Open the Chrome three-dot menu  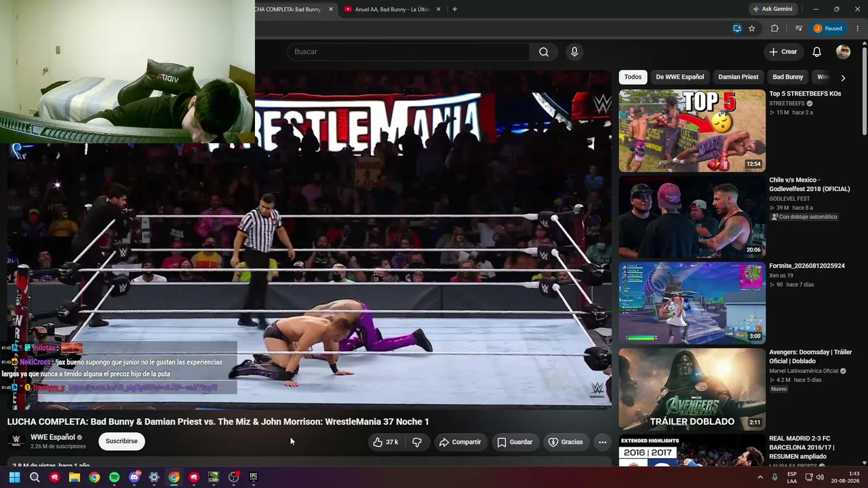click(858, 28)
